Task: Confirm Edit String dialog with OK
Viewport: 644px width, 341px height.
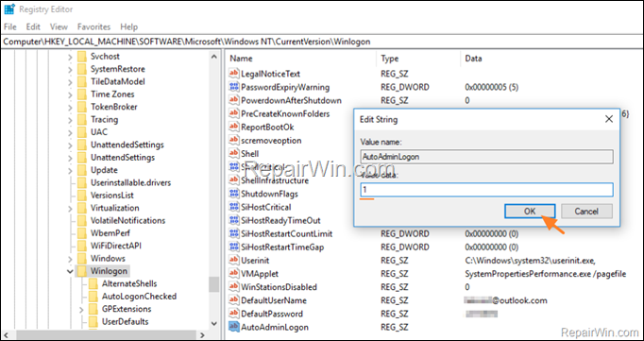Action: [530, 212]
